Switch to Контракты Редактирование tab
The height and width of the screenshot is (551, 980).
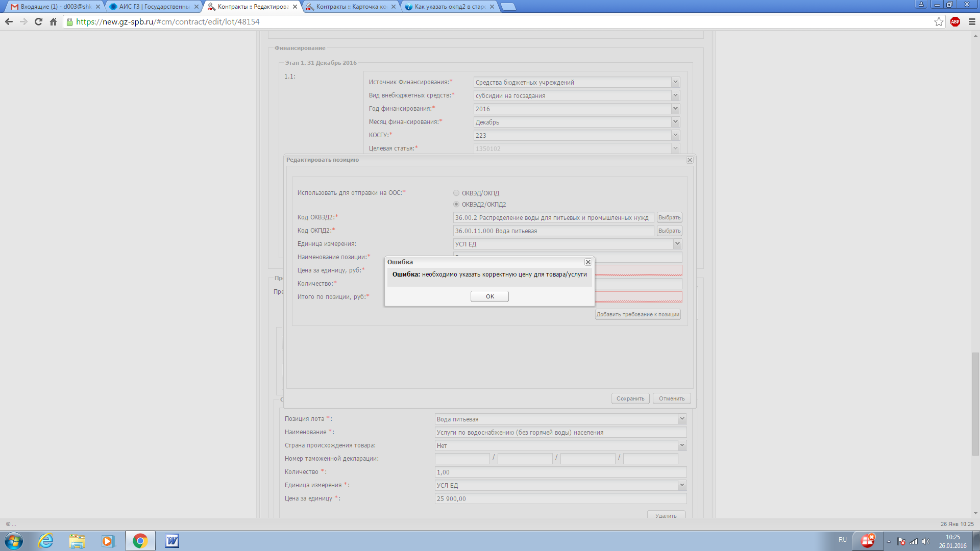[252, 7]
